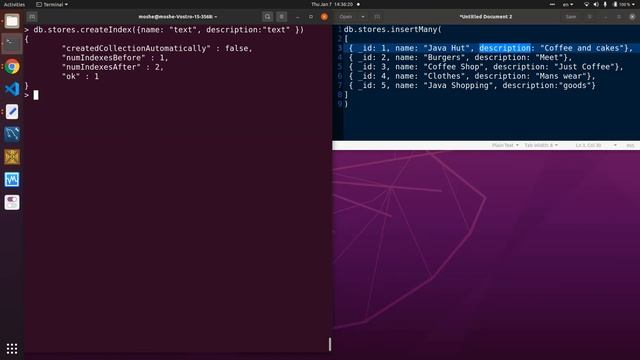Viewport: 640px width, 360px height.
Task: Open the en keyboard layout dropdown
Action: point(568,4)
